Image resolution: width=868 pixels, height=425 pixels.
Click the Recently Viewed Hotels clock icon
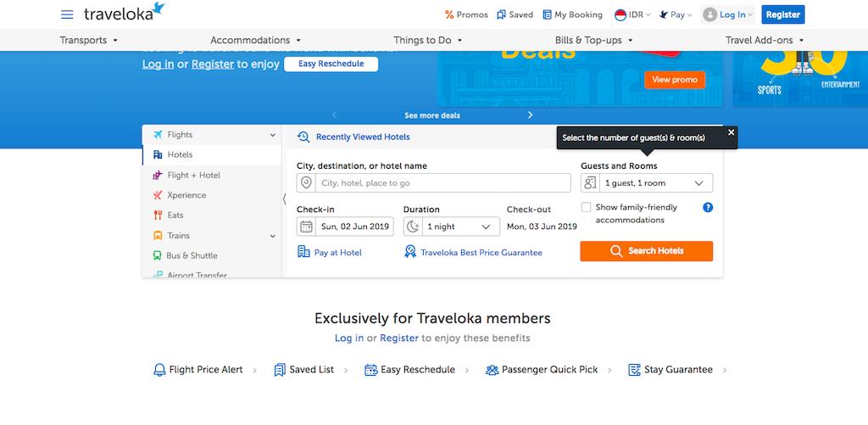click(x=303, y=137)
